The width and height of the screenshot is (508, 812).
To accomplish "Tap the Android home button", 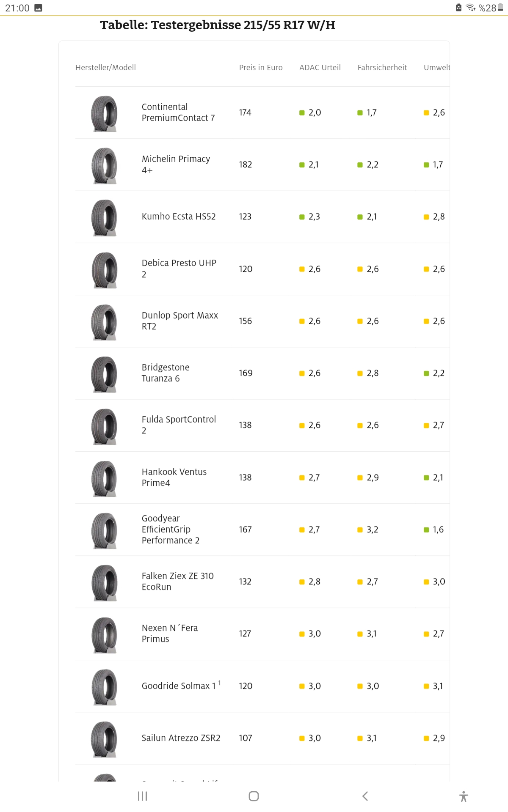I will pyautogui.click(x=254, y=796).
